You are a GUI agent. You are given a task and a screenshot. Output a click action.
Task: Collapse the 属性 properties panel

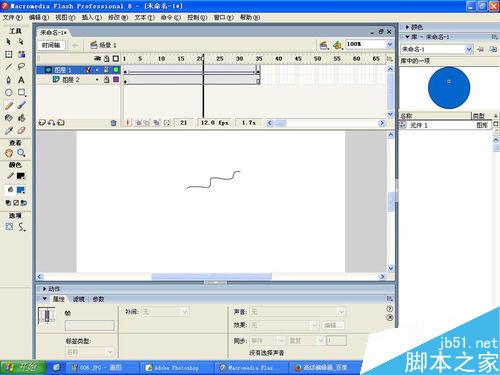(x=44, y=299)
